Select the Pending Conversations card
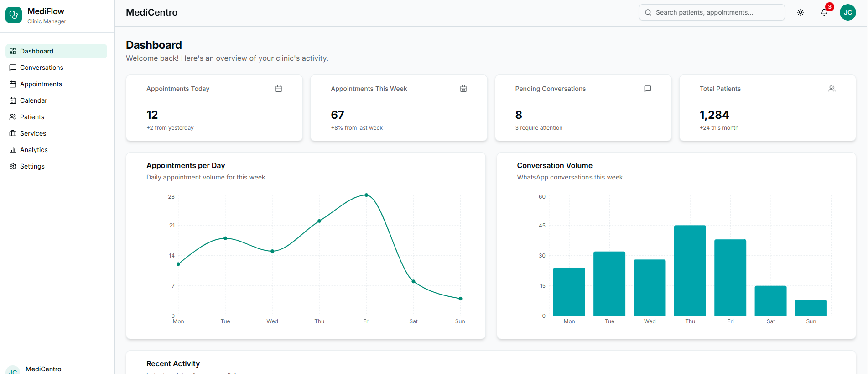Viewport: 868px width, 374px height. pyautogui.click(x=583, y=108)
